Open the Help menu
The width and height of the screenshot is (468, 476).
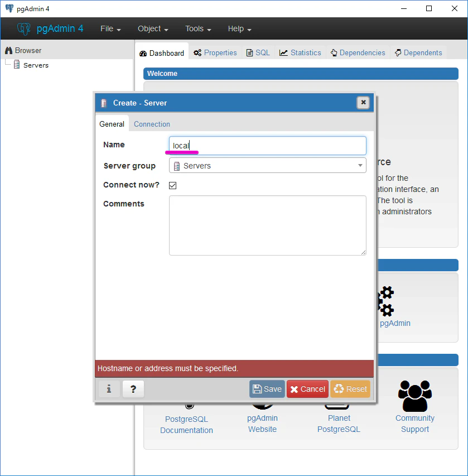tap(239, 28)
